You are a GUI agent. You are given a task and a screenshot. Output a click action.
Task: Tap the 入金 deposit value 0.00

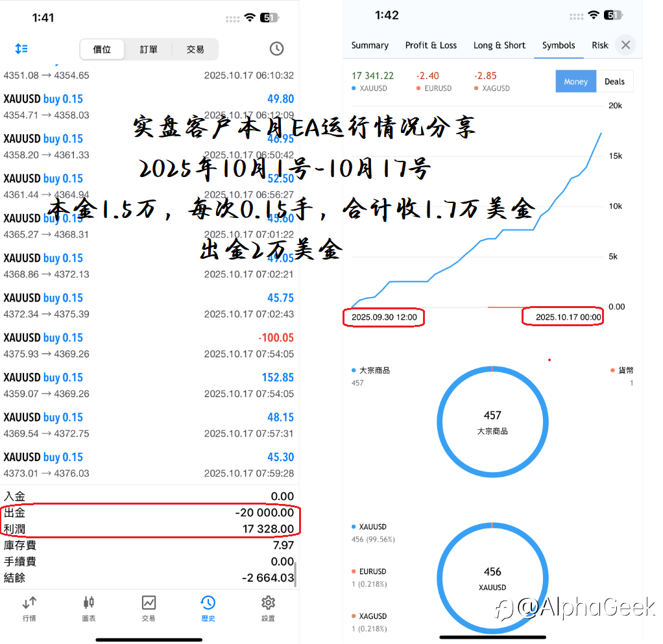[x=282, y=496]
